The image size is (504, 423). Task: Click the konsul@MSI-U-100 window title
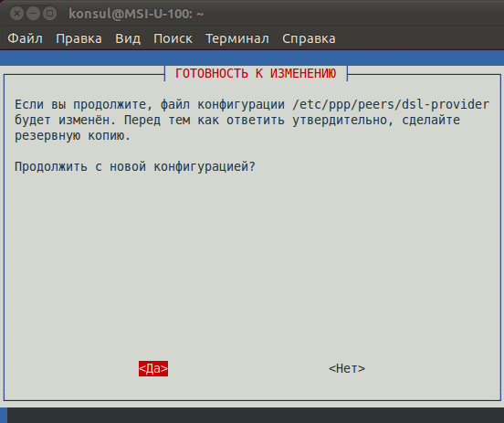pos(136,14)
